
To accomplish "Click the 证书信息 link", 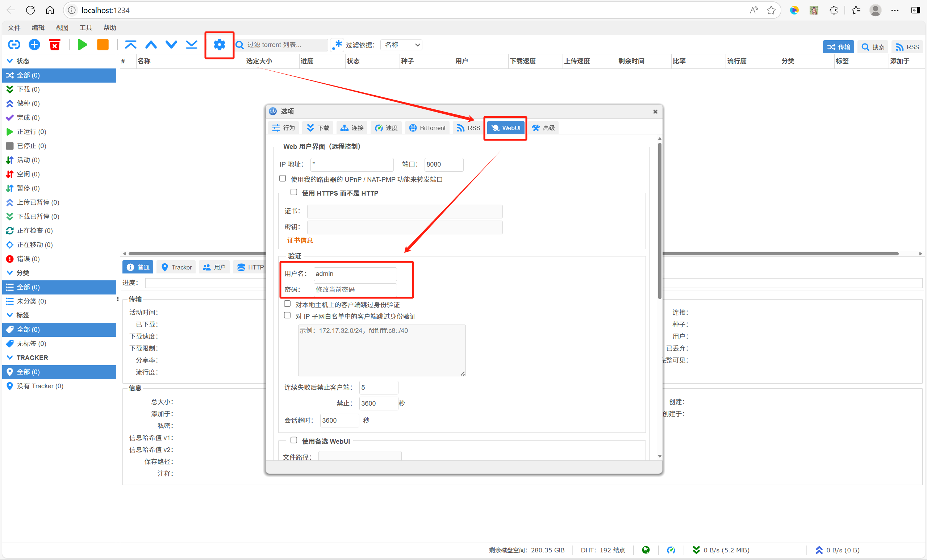I will (x=300, y=240).
